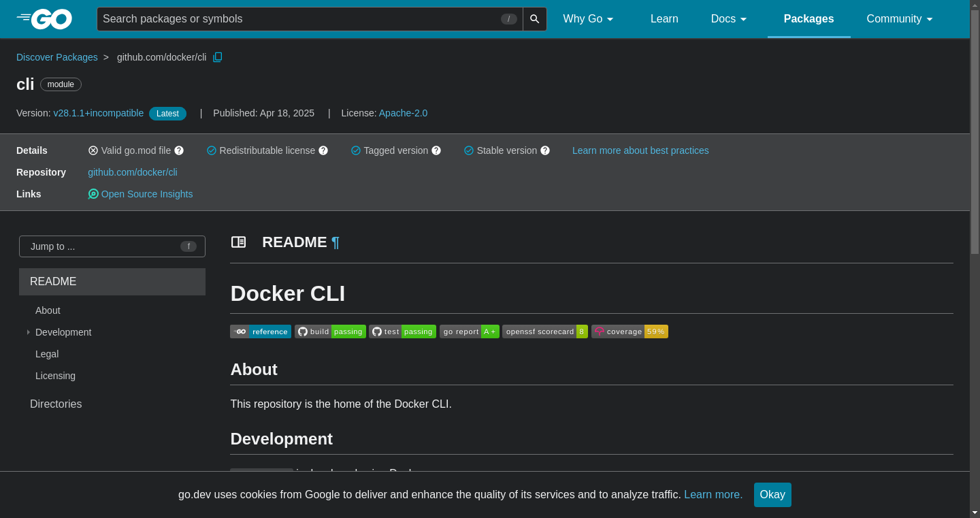Click the Go logo in header
The width and height of the screenshot is (980, 518).
click(44, 19)
